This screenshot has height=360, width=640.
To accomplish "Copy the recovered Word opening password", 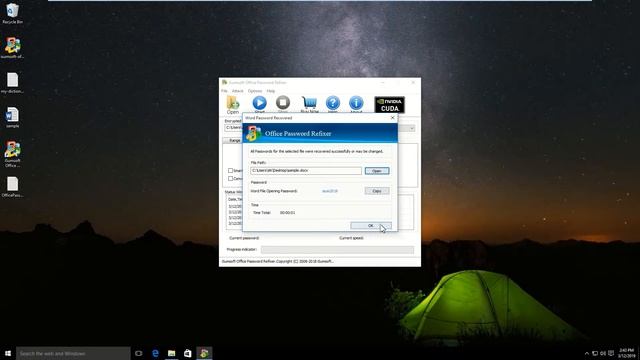I will point(377,191).
